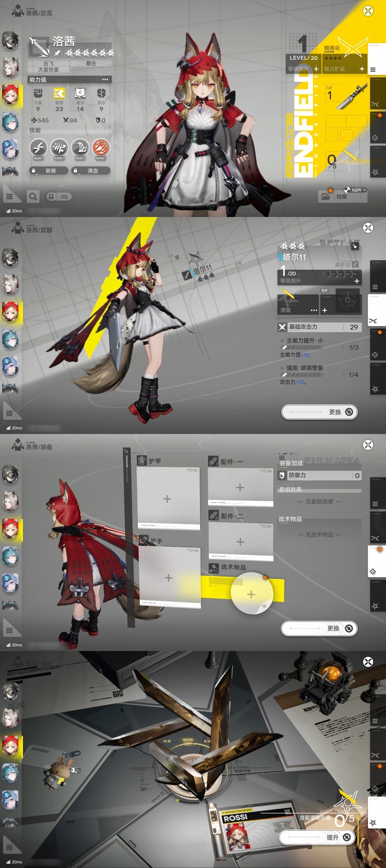Open the red fourth skill icon
Screen dimensions: 386x868
[x=101, y=148]
